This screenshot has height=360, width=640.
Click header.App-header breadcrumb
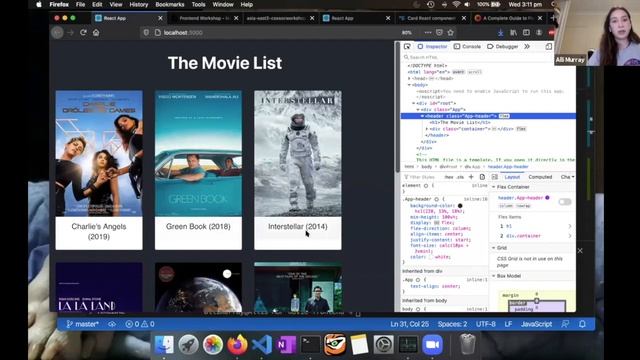pos(508,167)
